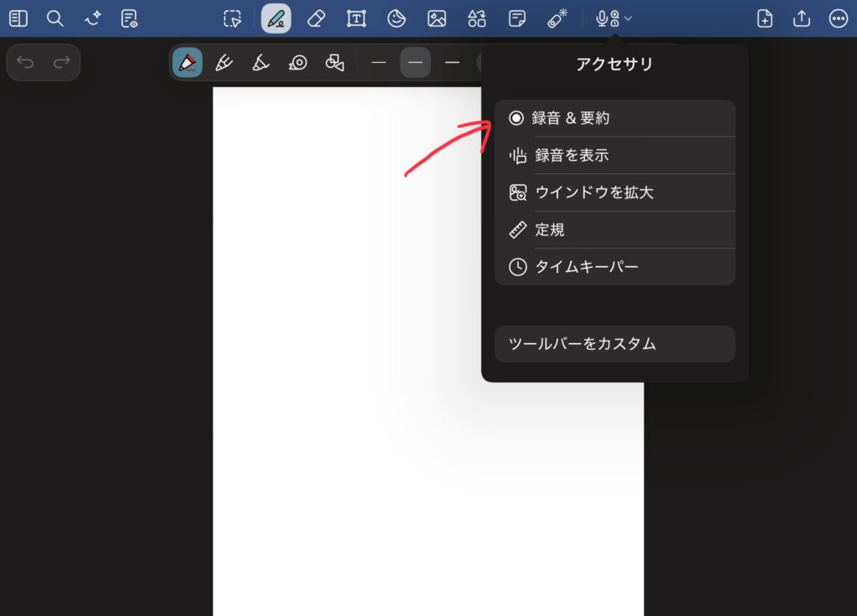
Task: Click ツールバーをカスタム button
Action: (614, 344)
